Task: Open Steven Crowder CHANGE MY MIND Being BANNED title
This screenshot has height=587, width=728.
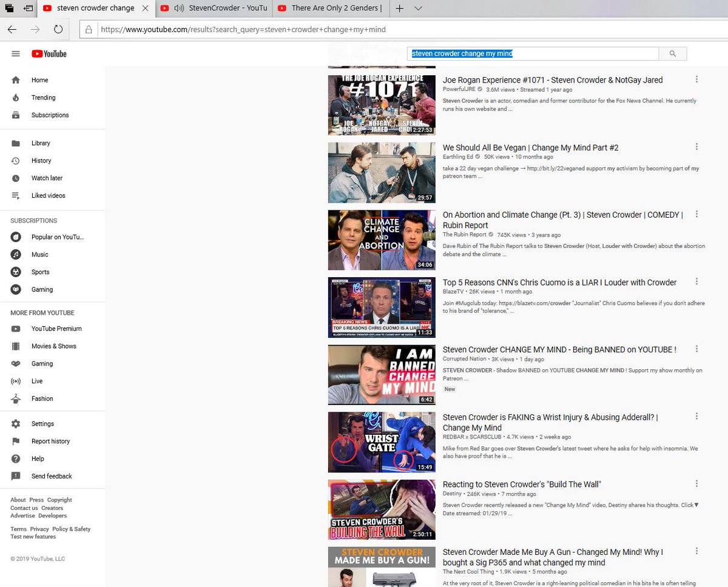Action: pos(559,350)
